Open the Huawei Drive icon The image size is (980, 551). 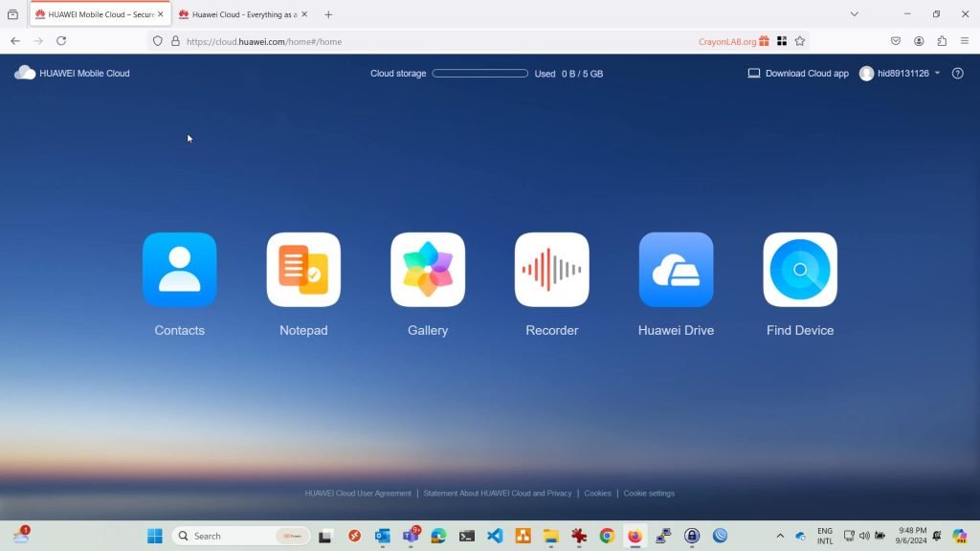click(676, 270)
